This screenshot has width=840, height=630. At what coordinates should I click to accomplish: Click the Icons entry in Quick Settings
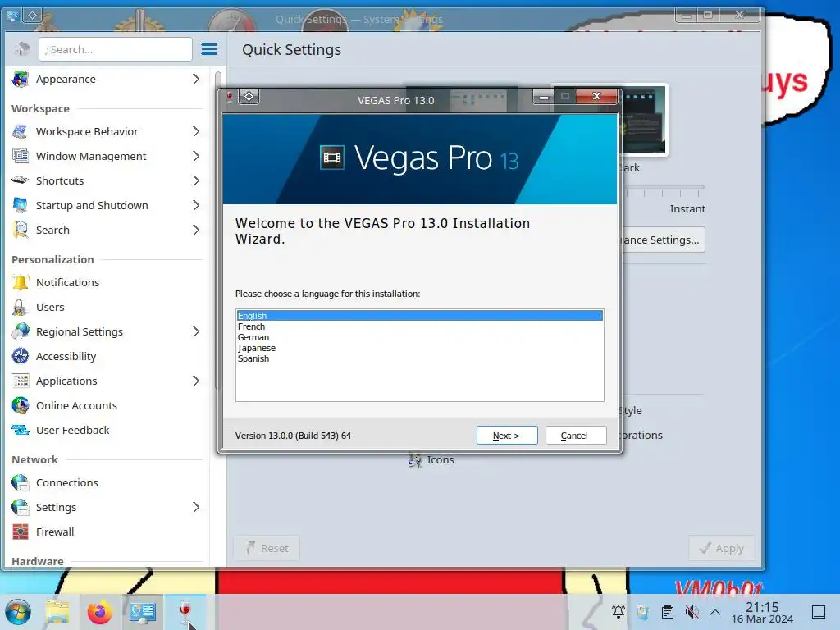pos(431,459)
